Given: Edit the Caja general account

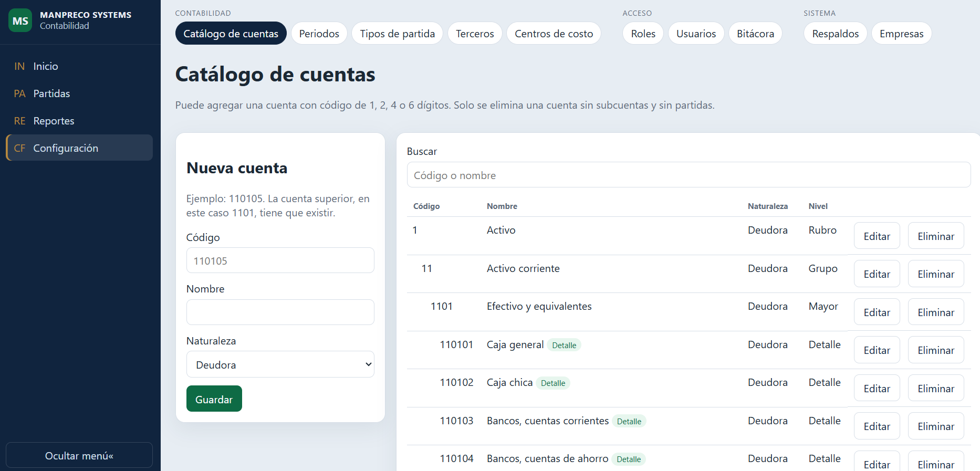Looking at the screenshot, I should [x=877, y=350].
